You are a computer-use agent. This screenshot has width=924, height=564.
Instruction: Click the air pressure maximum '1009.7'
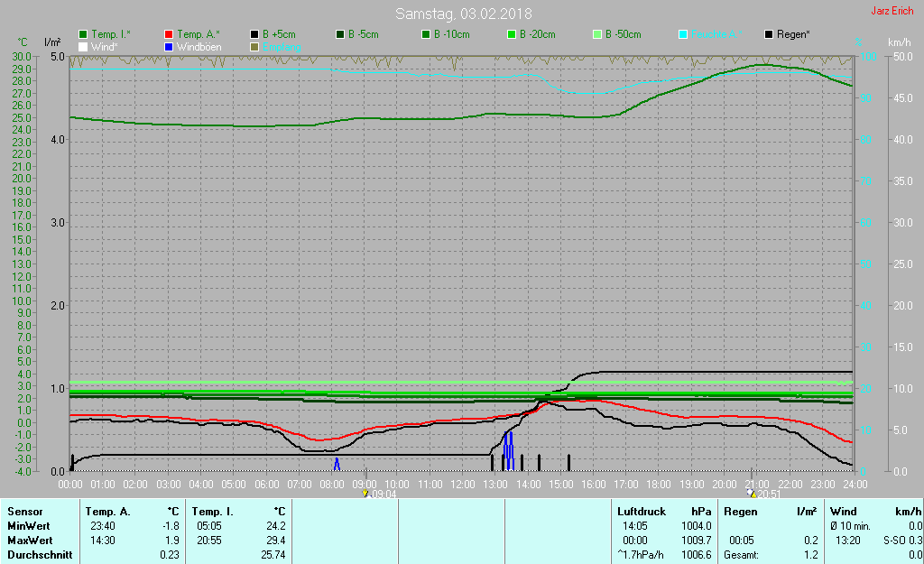click(x=696, y=540)
